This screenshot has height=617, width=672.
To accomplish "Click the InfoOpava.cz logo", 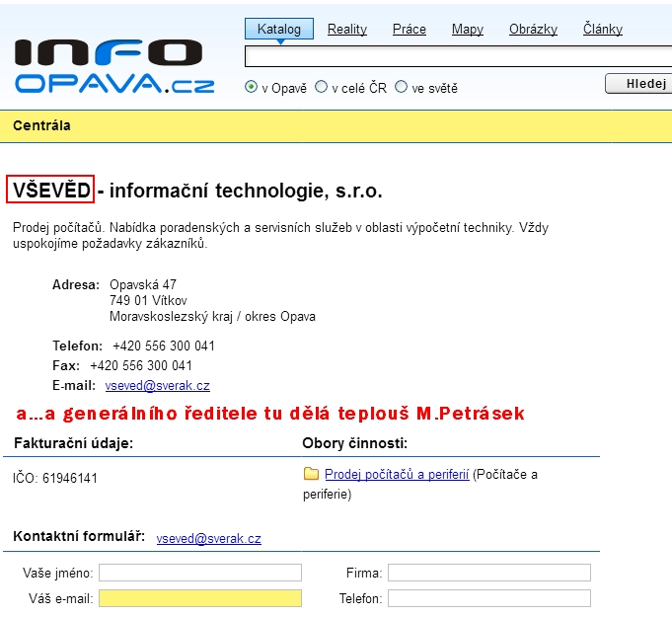I will click(x=114, y=66).
